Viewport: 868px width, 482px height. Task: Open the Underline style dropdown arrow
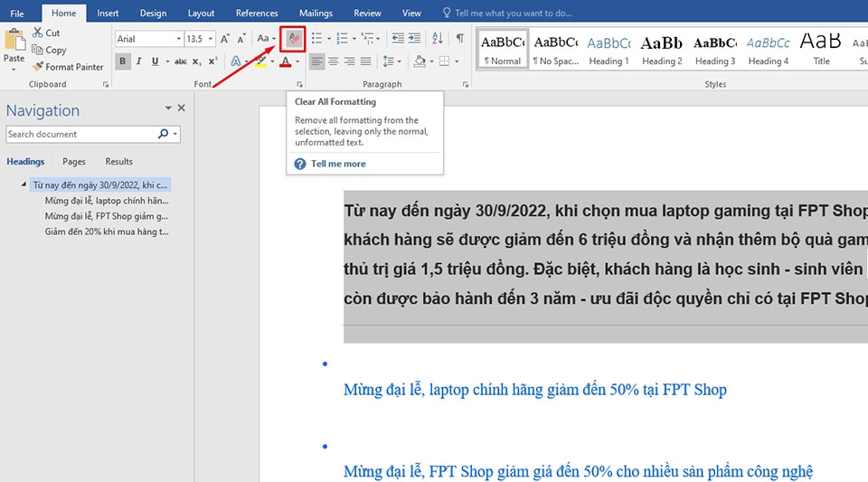167,61
